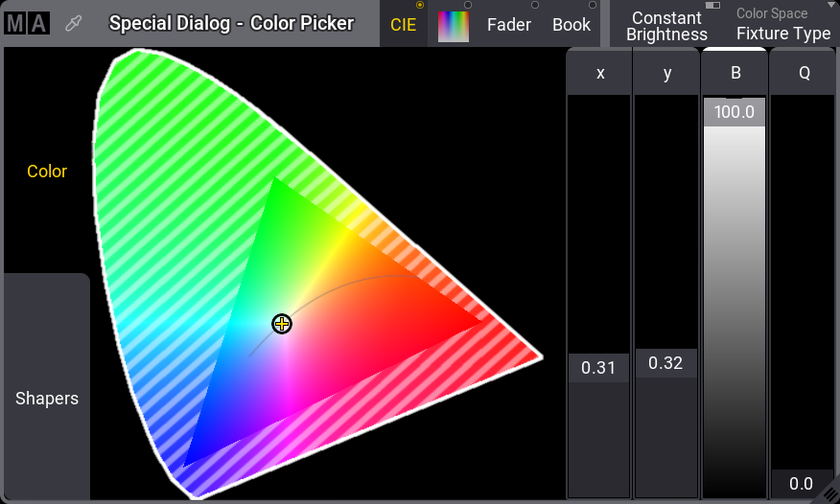The height and width of the screenshot is (504, 840).
Task: Click the resize grip in the bottom-right corner
Action: click(x=828, y=492)
